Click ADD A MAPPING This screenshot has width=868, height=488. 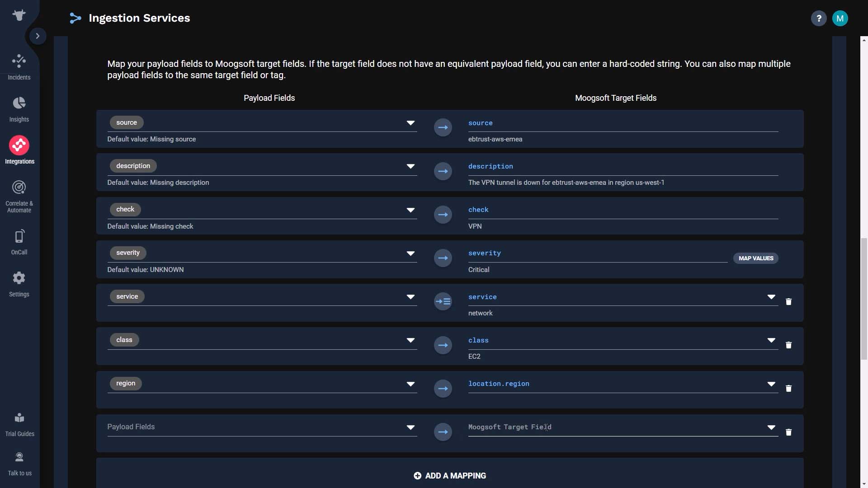[x=450, y=476]
